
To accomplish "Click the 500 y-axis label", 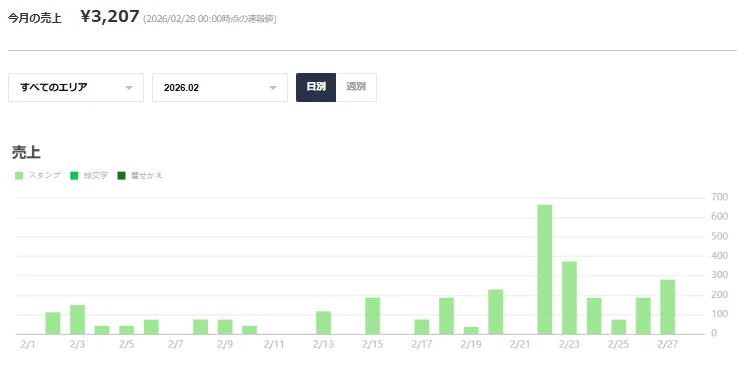I will click(x=719, y=236).
